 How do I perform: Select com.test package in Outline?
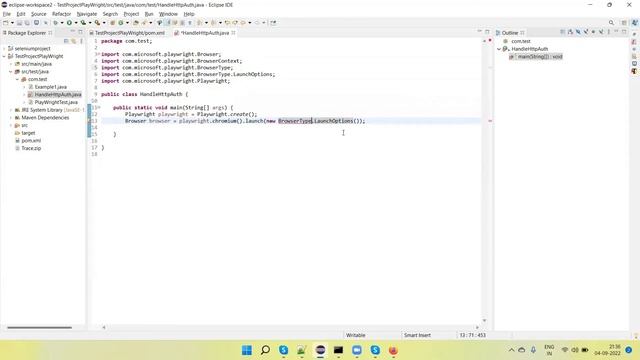[520, 41]
